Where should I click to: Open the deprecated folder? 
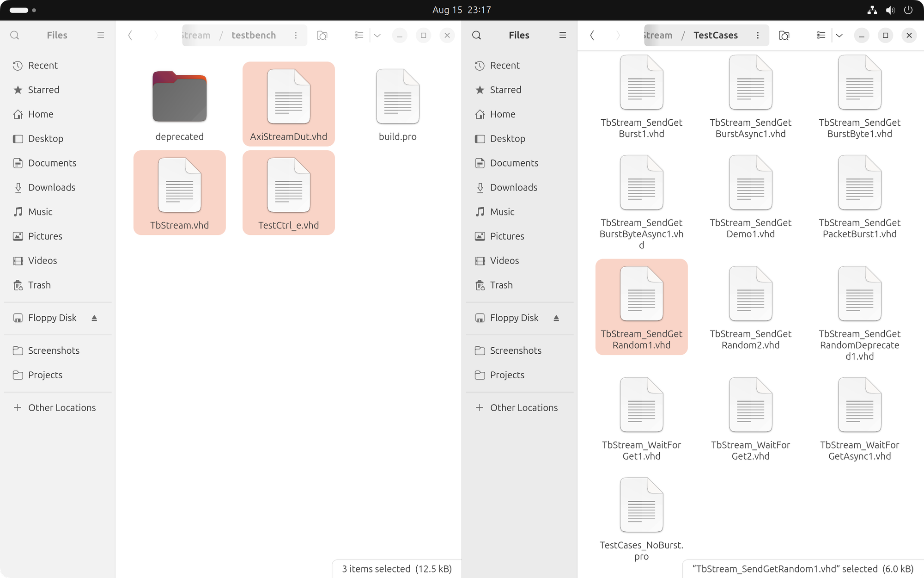pos(180,98)
